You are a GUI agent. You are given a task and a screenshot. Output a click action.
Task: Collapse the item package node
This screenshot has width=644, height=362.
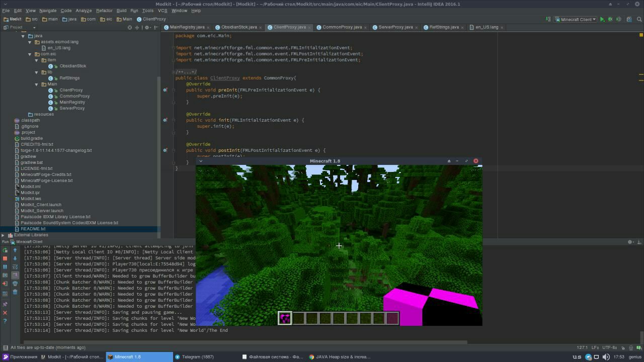click(37, 60)
